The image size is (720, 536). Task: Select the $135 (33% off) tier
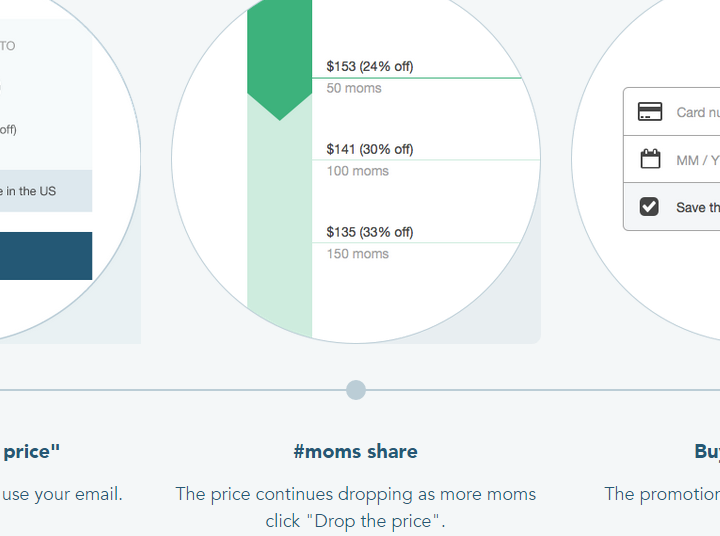pos(370,232)
